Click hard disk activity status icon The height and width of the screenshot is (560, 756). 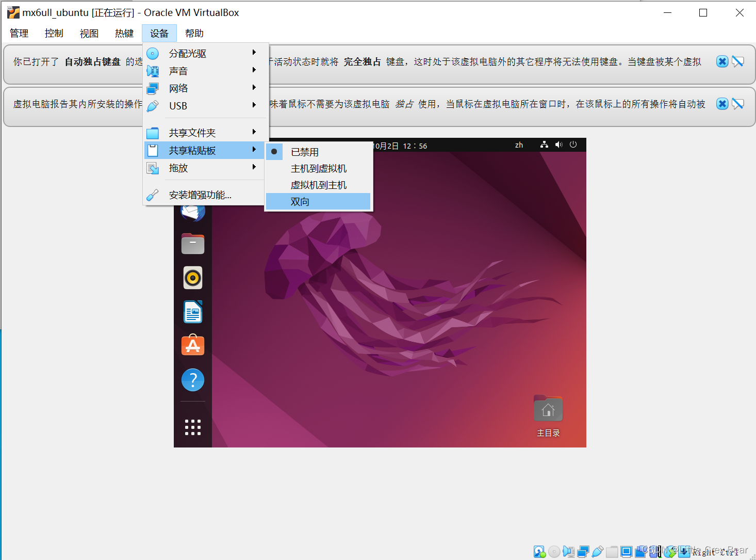tap(539, 551)
